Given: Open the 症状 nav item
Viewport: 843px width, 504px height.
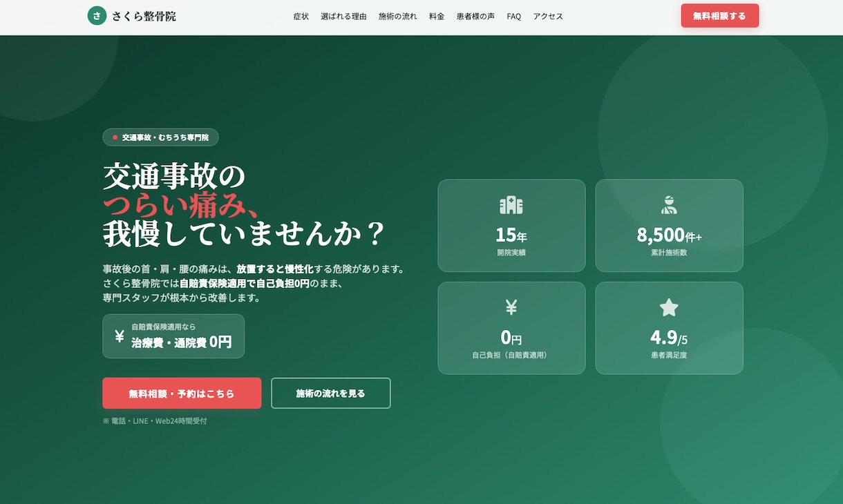Looking at the screenshot, I should [301, 16].
